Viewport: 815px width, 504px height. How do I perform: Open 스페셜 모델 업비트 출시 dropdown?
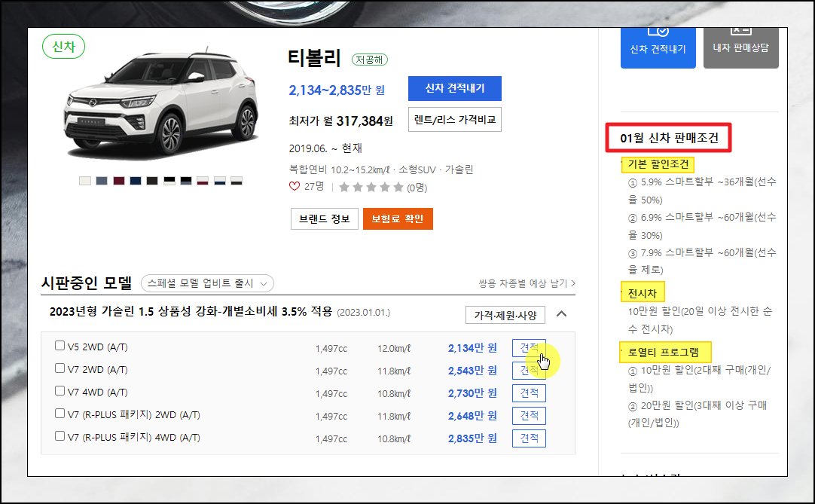pos(207,283)
